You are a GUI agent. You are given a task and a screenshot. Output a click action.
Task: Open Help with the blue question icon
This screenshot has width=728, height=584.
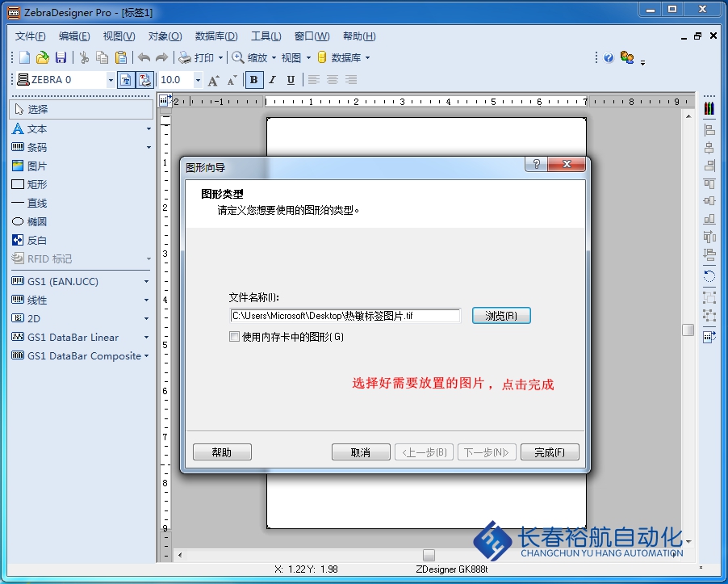pos(609,57)
